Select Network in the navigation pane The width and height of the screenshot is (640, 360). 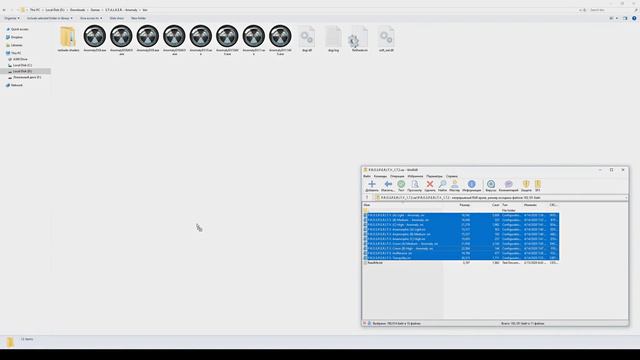17,85
